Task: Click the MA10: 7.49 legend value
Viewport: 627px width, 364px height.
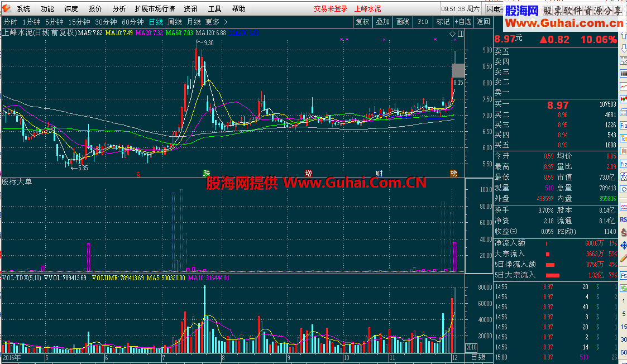Action: 119,33
